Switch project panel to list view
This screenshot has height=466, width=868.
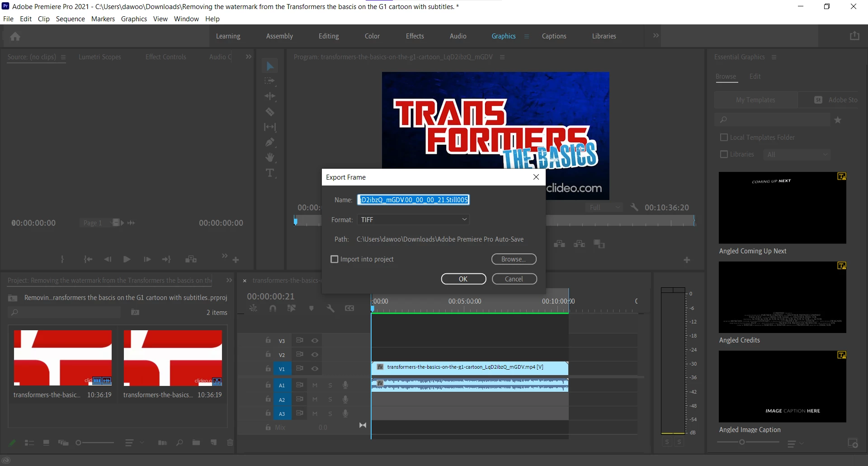tap(29, 442)
